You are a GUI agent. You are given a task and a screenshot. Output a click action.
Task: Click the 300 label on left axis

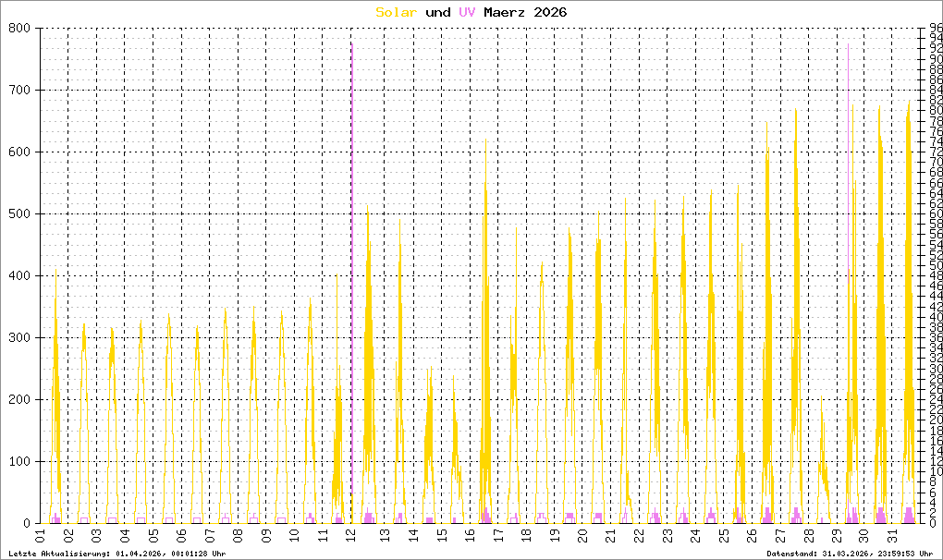click(x=19, y=337)
